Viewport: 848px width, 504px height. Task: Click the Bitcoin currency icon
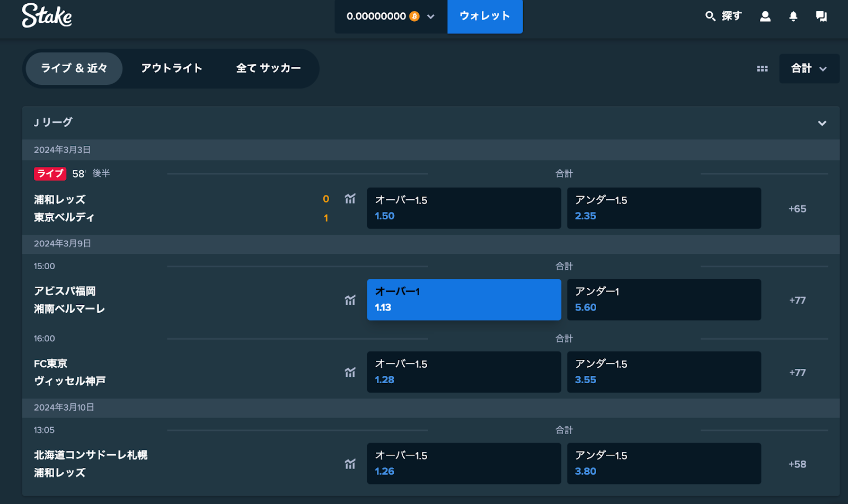pos(414,16)
